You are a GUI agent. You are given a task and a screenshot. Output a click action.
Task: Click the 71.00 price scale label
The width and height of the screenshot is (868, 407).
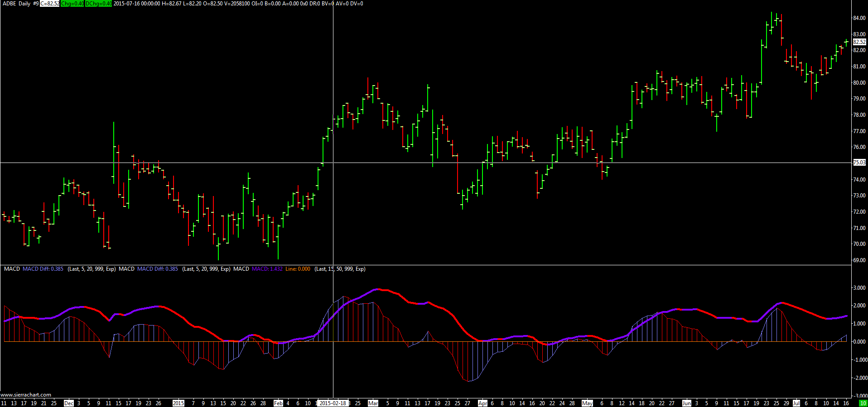tap(859, 228)
